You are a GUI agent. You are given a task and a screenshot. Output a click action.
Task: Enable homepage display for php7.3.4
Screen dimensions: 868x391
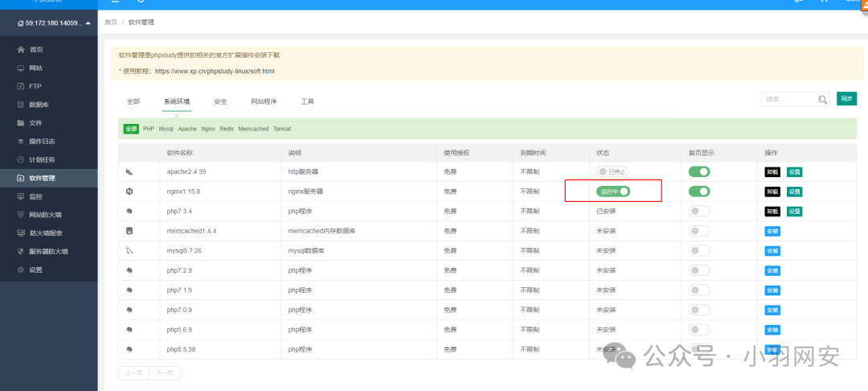699,211
